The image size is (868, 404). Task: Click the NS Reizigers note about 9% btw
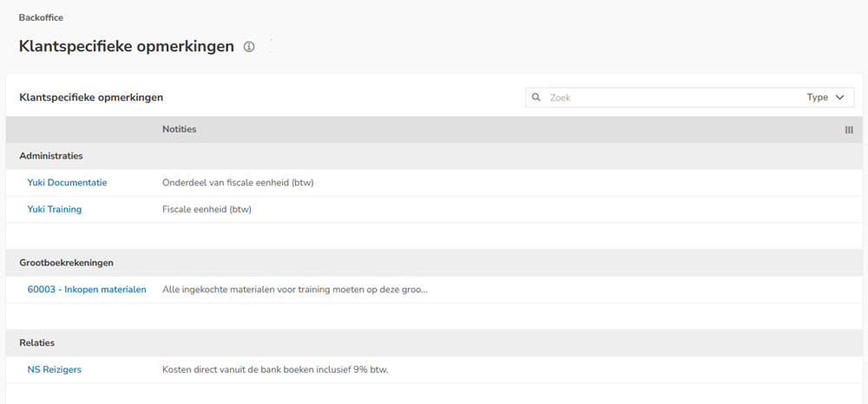[275, 369]
